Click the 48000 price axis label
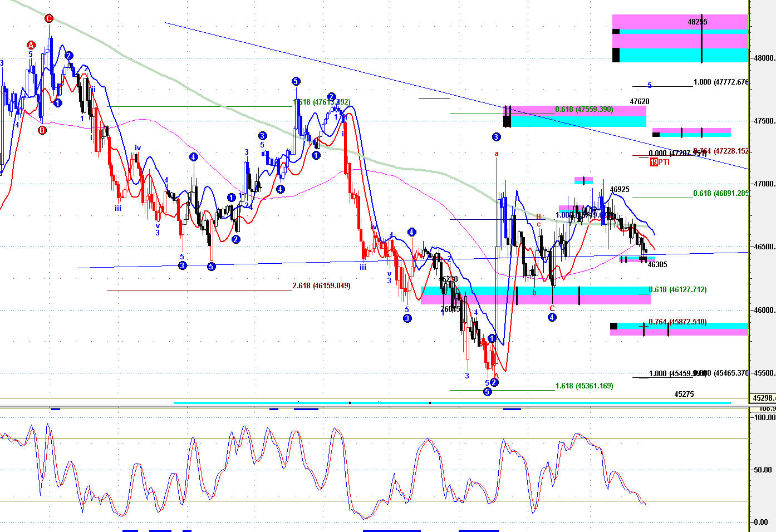 pyautogui.click(x=764, y=58)
